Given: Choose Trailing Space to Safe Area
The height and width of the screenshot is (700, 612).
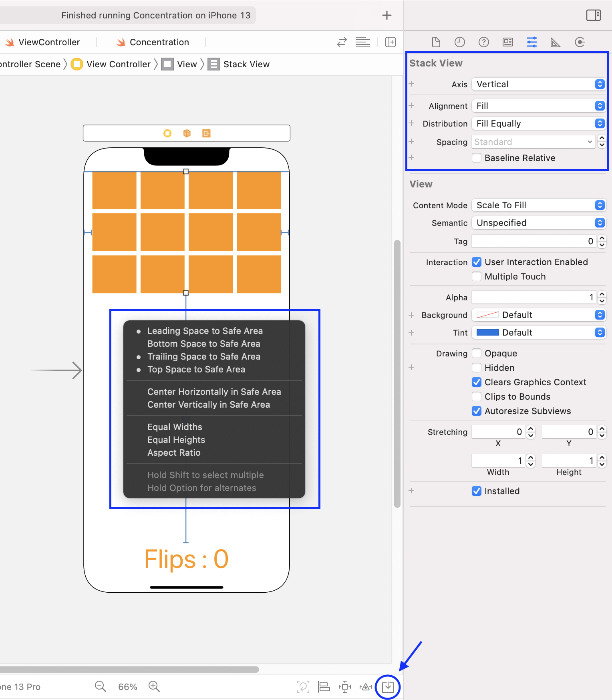Looking at the screenshot, I should [x=204, y=356].
